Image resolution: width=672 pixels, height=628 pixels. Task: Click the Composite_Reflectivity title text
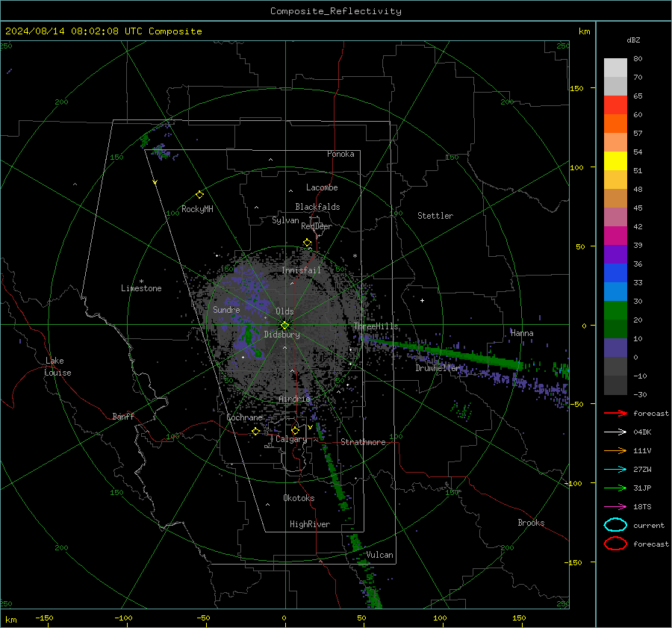336,11
